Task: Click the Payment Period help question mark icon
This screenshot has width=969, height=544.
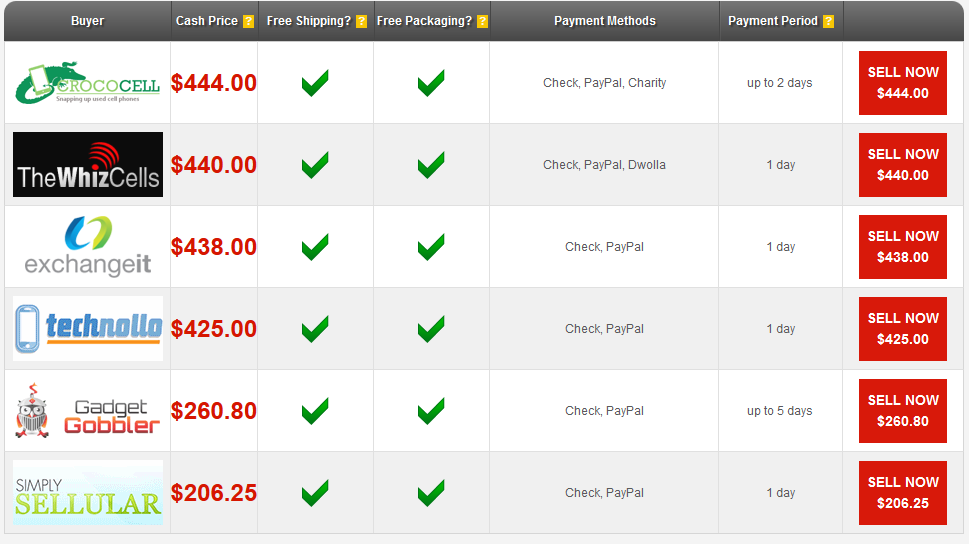Action: click(x=829, y=22)
